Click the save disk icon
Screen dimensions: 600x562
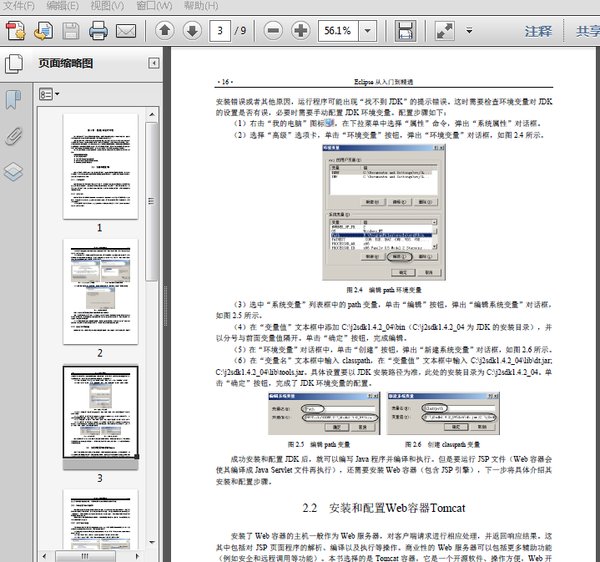point(71,31)
